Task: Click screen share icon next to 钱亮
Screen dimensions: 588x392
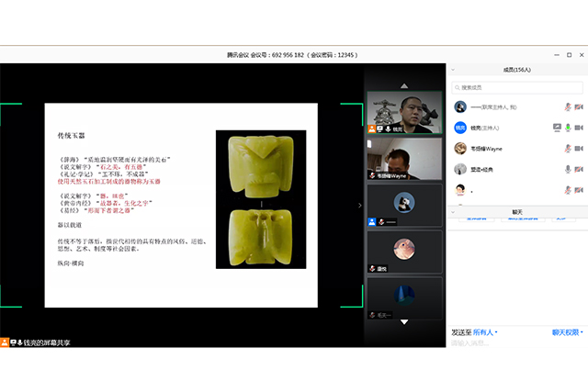Action: (x=556, y=128)
